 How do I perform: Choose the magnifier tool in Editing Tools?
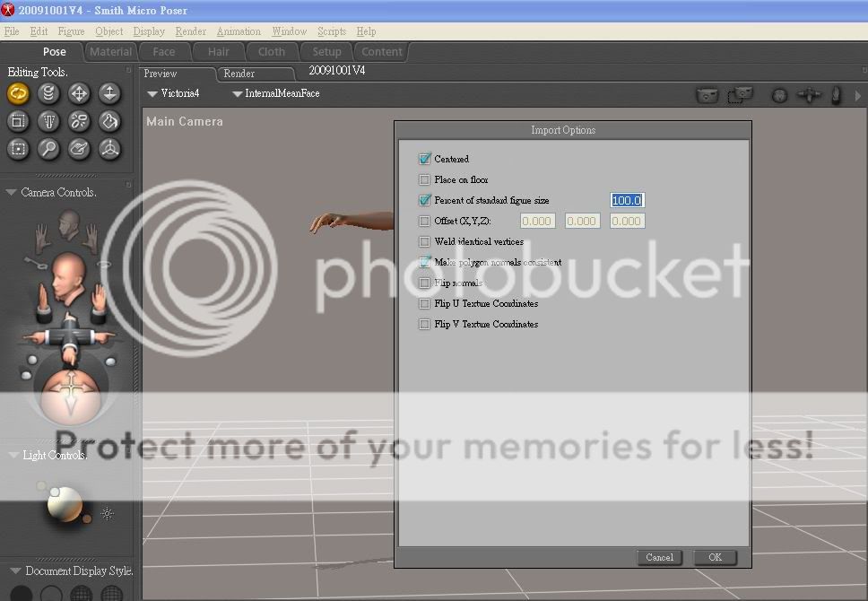click(x=48, y=149)
